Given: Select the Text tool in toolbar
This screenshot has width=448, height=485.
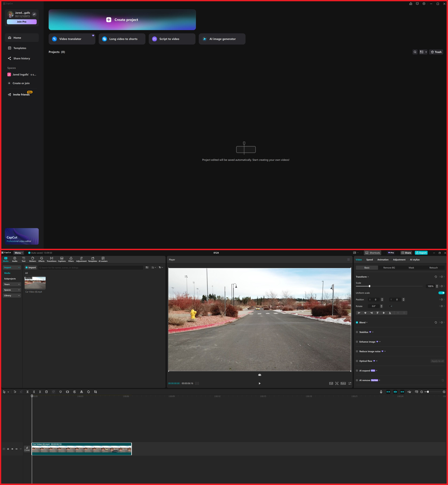Looking at the screenshot, I should 23,259.
